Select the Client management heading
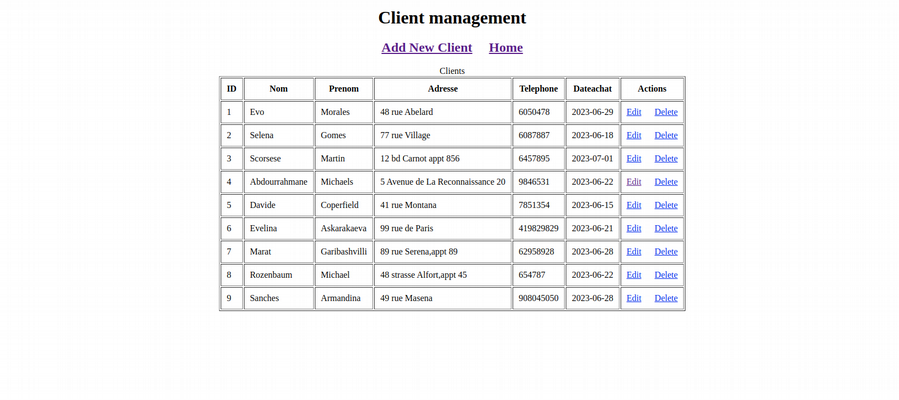The width and height of the screenshot is (899, 400). tap(452, 18)
